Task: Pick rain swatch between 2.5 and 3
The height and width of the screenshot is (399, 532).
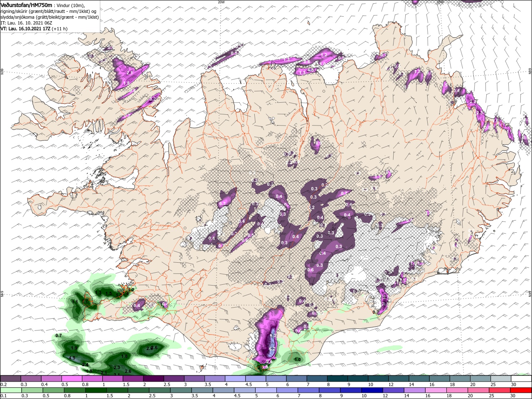Action: 160,390
